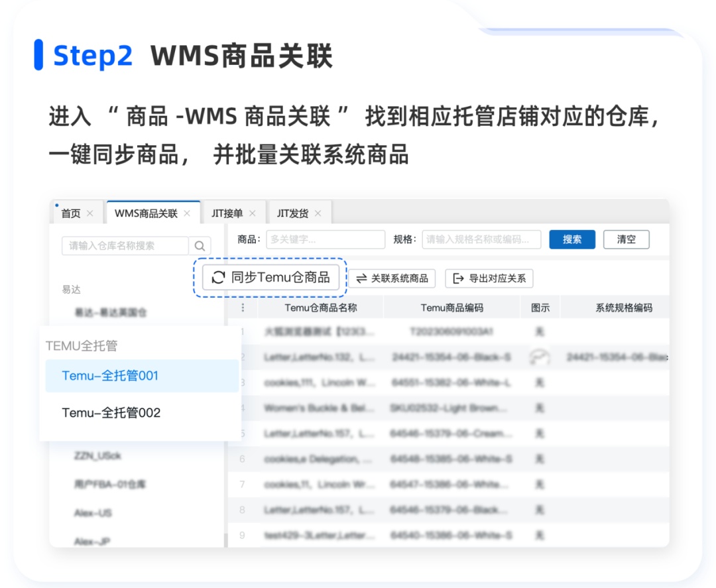Close the JIT接单 tab
Viewport: 716px width, 588px height.
253,213
